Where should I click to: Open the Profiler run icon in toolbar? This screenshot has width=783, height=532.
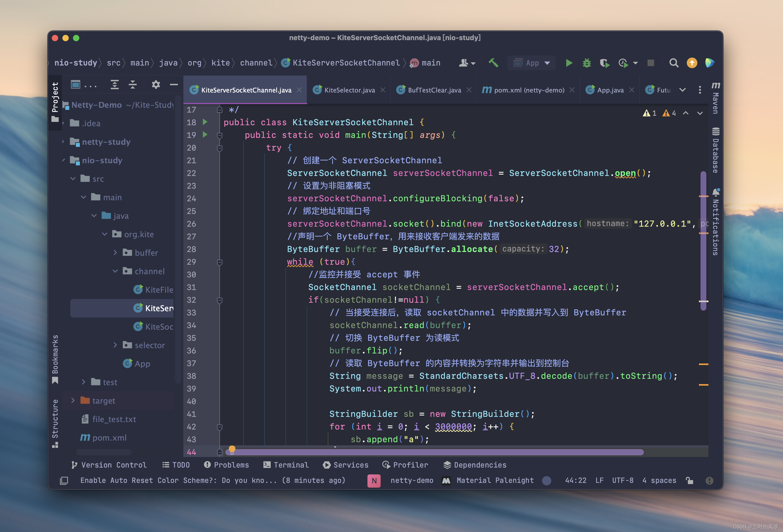[x=623, y=63]
